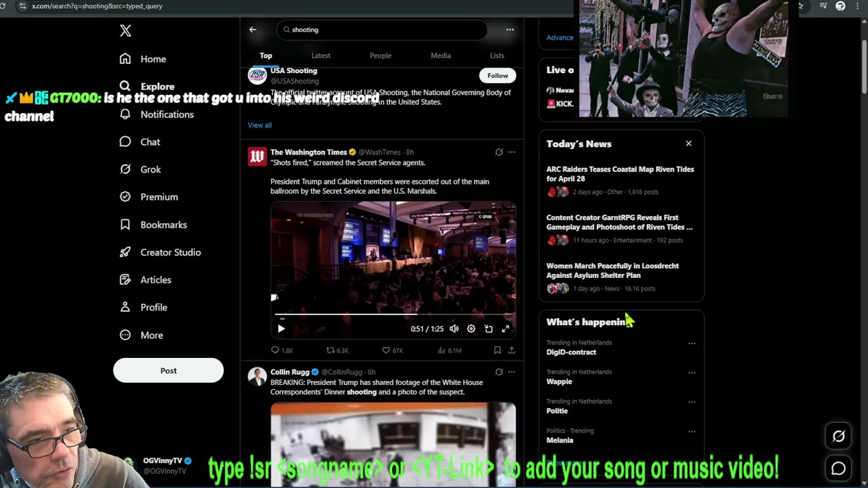Open floating chat messages button

tap(839, 468)
